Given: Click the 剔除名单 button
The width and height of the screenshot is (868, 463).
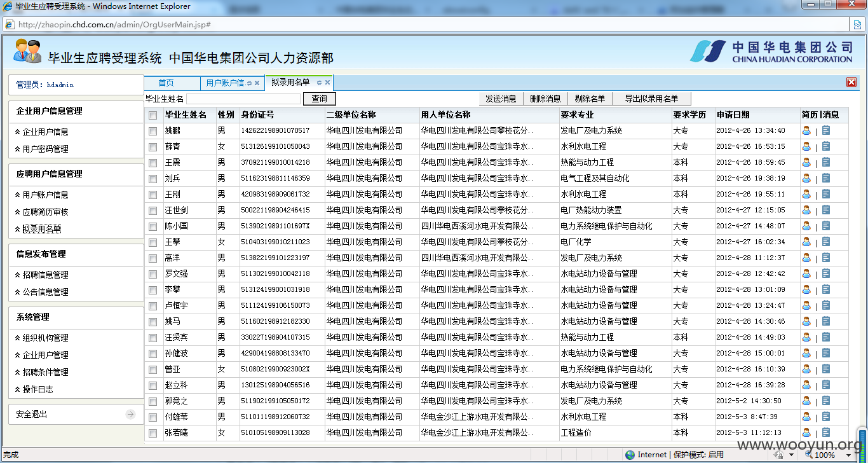Looking at the screenshot, I should (590, 99).
